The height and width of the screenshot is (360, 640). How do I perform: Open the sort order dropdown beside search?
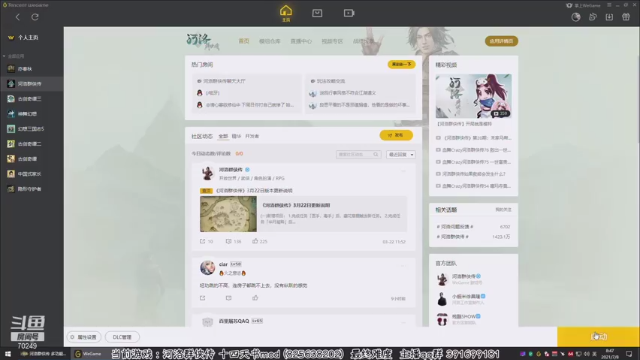tap(400, 154)
